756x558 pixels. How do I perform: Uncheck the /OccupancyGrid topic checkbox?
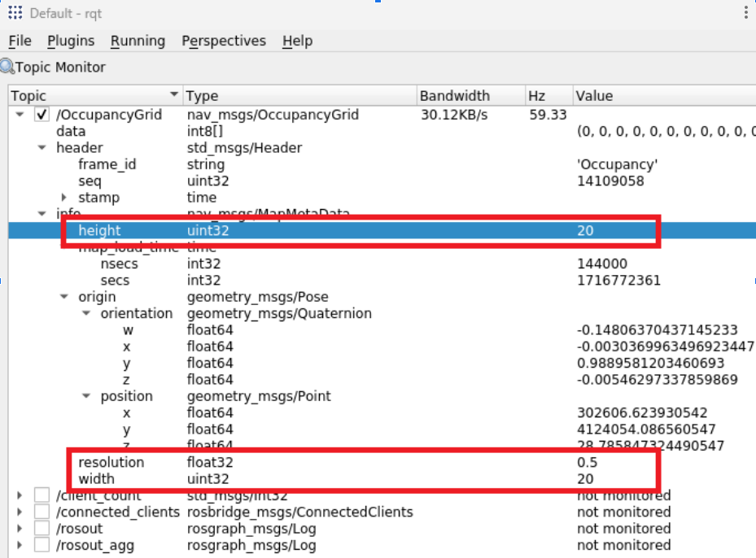(42, 115)
